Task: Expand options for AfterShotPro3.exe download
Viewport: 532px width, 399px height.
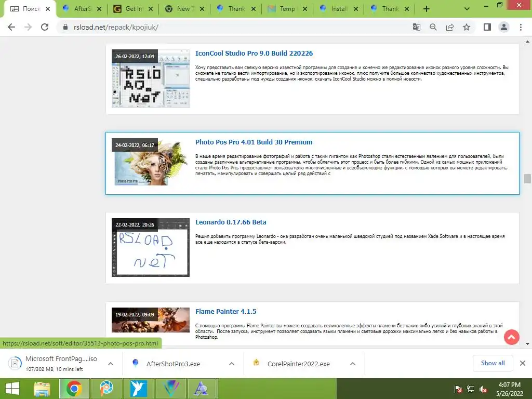Action: 232,364
